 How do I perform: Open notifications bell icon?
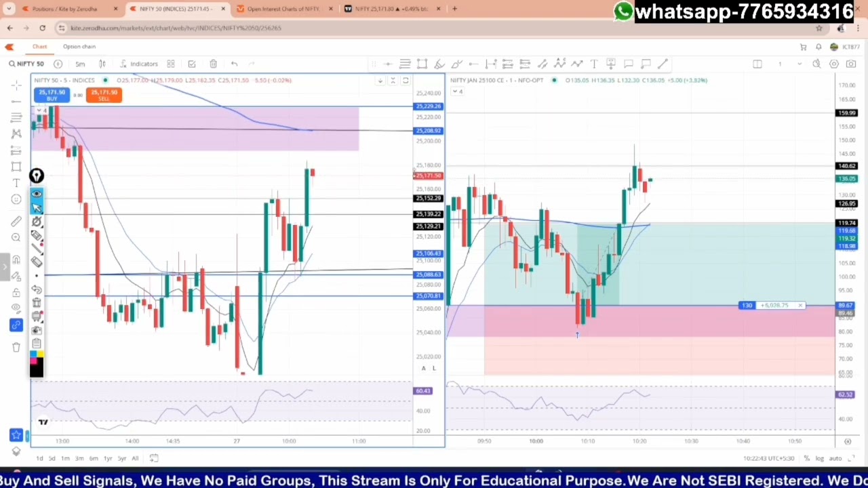[818, 47]
